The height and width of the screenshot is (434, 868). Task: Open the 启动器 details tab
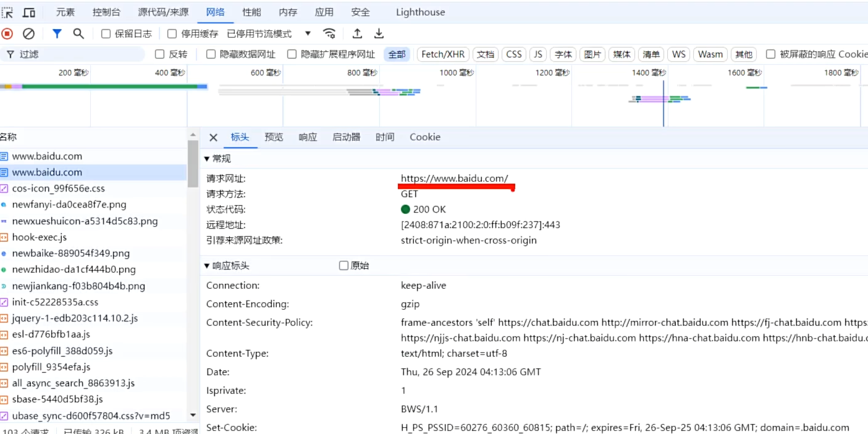[x=346, y=137]
